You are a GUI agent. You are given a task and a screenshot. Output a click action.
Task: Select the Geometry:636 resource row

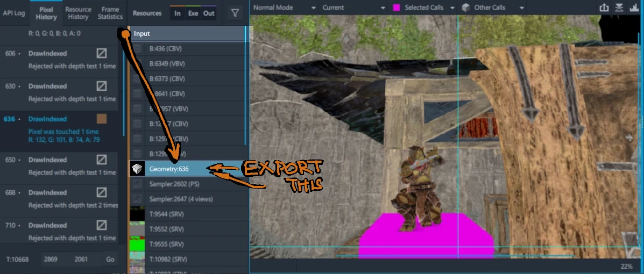[x=194, y=169]
